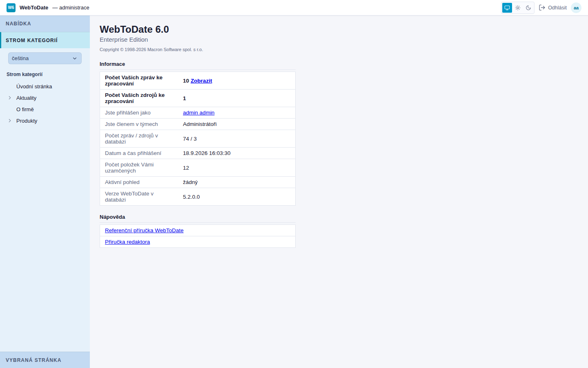Image resolution: width=588 pixels, height=368 pixels.
Task: Click the Odhlásit logout button
Action: (x=553, y=8)
